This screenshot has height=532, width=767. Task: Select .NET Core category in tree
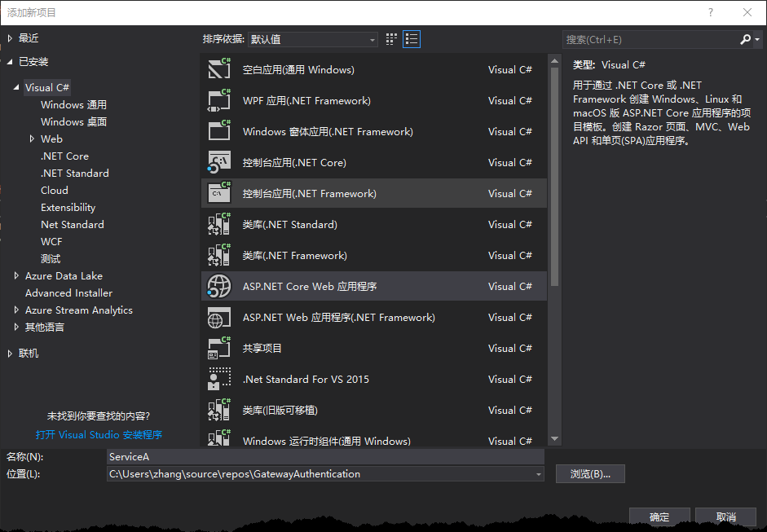pos(64,156)
